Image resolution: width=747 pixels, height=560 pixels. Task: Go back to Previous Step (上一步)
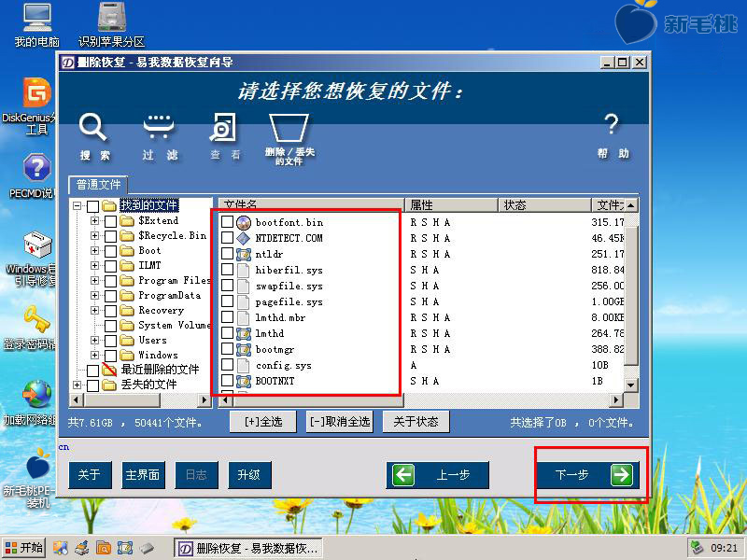pos(437,475)
